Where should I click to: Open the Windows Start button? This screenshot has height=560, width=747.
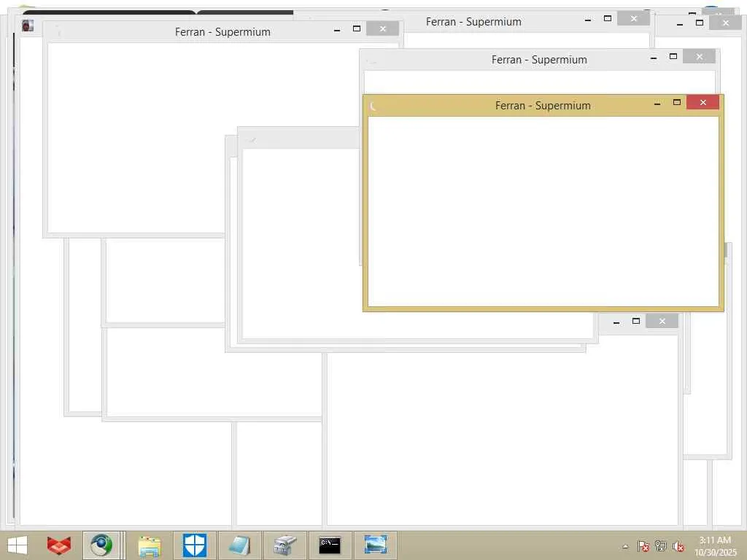(18, 545)
